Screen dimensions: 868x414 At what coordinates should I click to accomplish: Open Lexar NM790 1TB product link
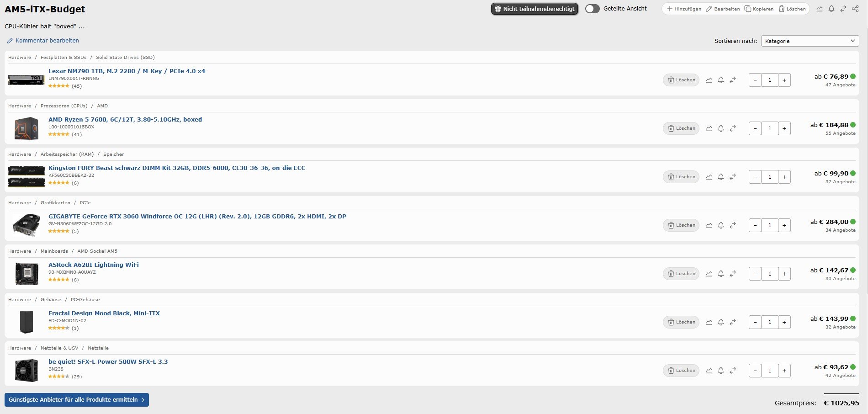[127, 71]
